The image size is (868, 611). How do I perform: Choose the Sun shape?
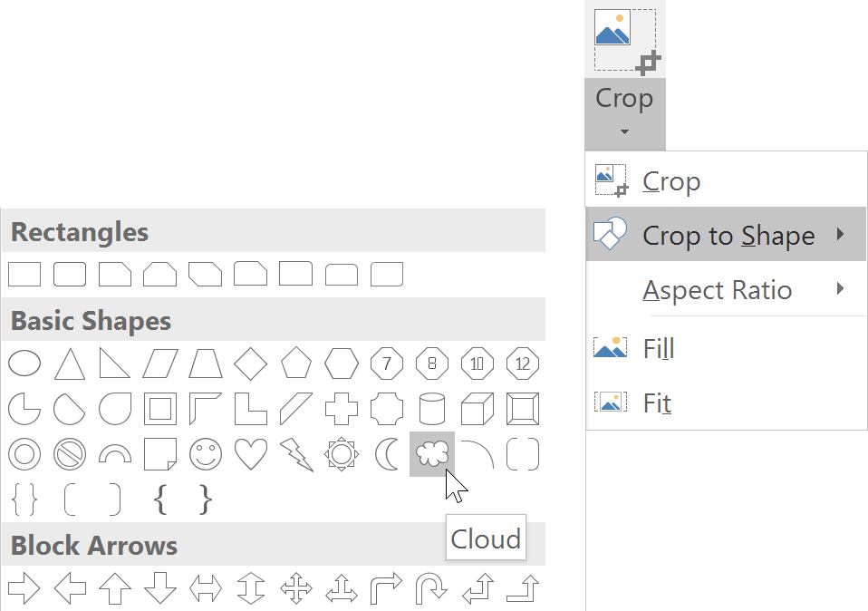342,453
